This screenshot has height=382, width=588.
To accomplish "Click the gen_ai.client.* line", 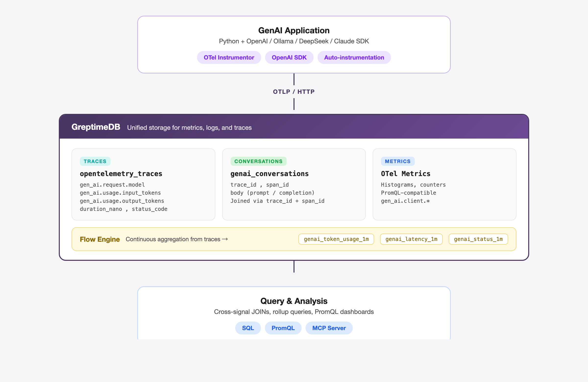I will point(405,201).
